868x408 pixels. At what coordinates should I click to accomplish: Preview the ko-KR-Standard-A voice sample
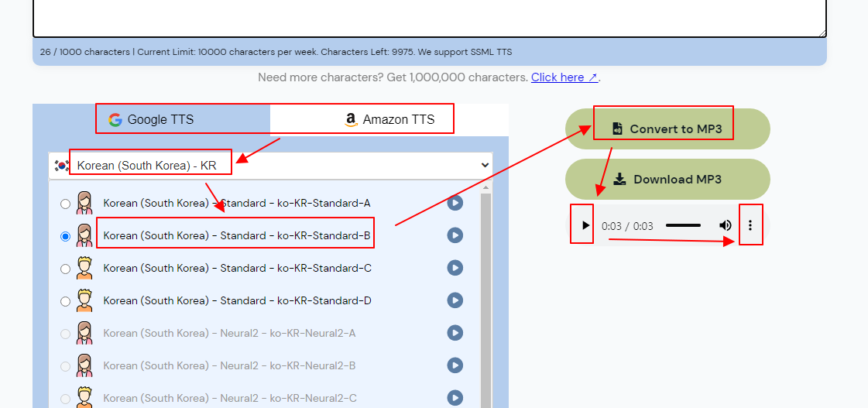point(455,203)
